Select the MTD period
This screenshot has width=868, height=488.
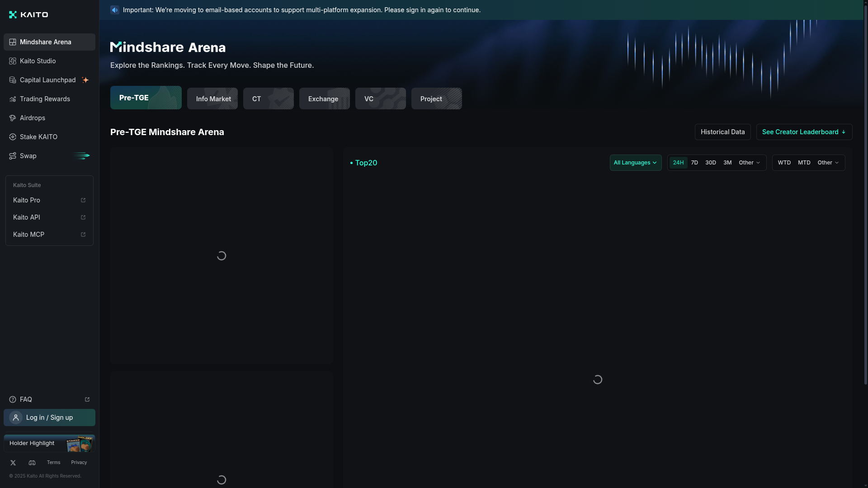pyautogui.click(x=804, y=163)
